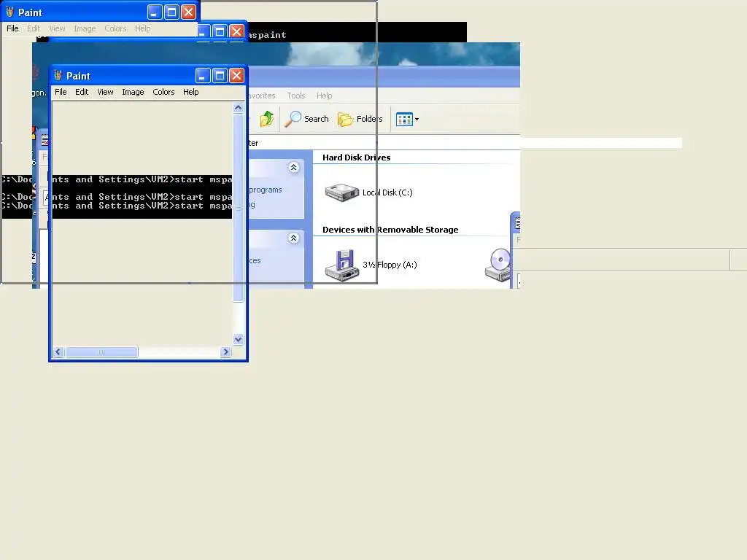
Task: Open File menu in top-left Paint window
Action: click(x=12, y=28)
